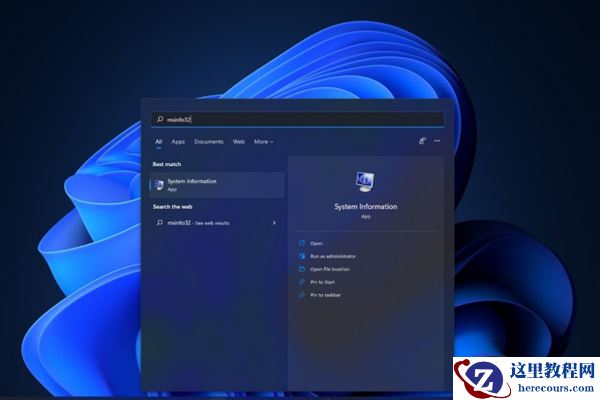Expand the More dropdown

click(x=264, y=142)
